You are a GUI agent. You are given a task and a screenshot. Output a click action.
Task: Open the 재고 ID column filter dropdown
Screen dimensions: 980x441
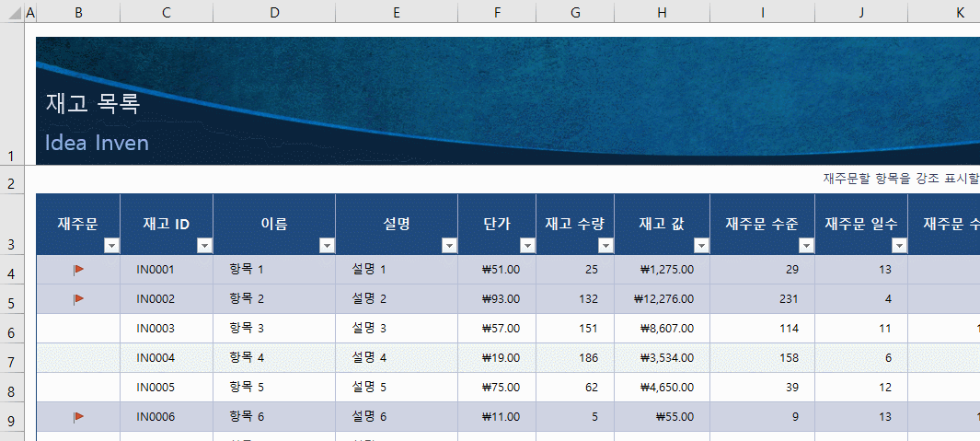tap(204, 246)
